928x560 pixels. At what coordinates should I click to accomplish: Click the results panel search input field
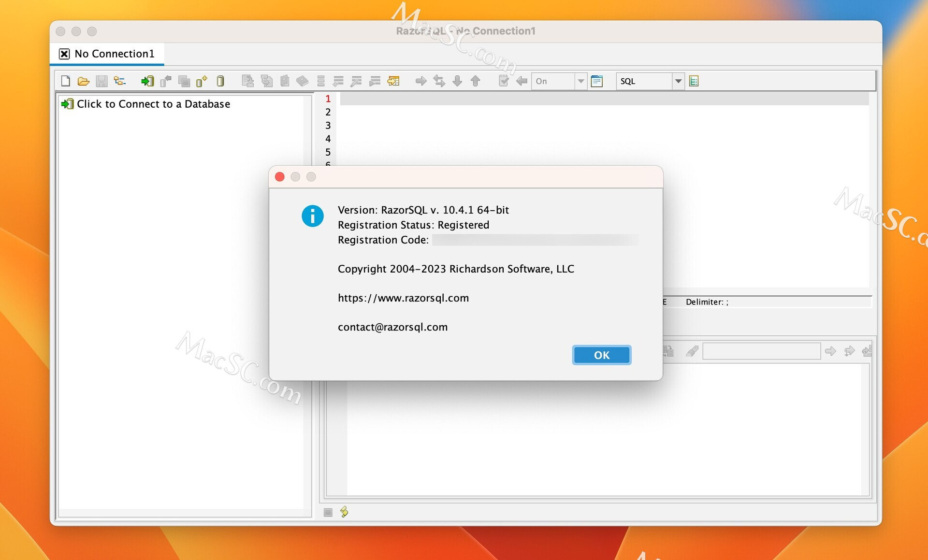[761, 351]
